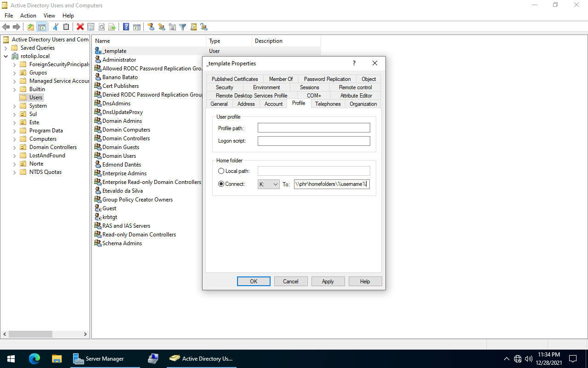Open the Action menu

point(28,16)
